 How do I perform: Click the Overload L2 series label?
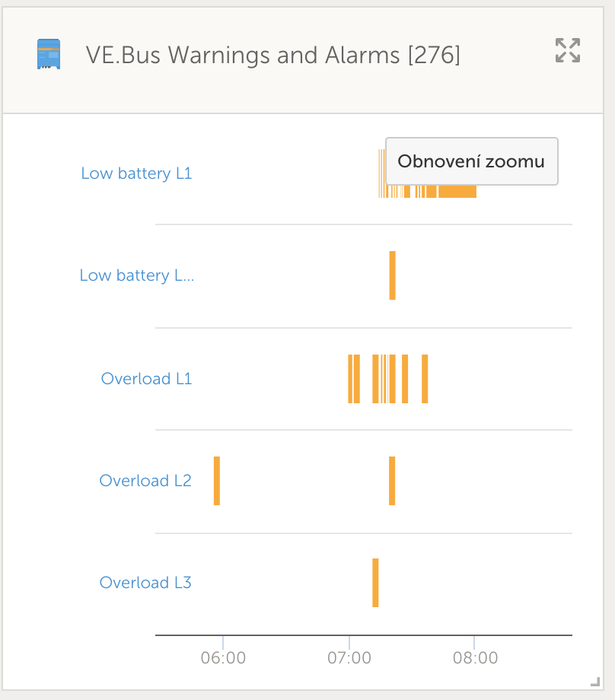pyautogui.click(x=145, y=481)
